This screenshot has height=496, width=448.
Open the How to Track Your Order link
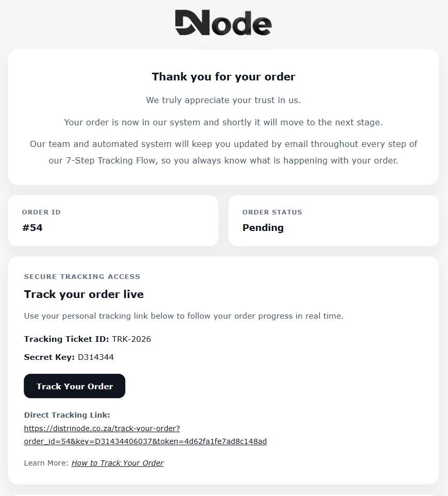pyautogui.click(x=118, y=463)
